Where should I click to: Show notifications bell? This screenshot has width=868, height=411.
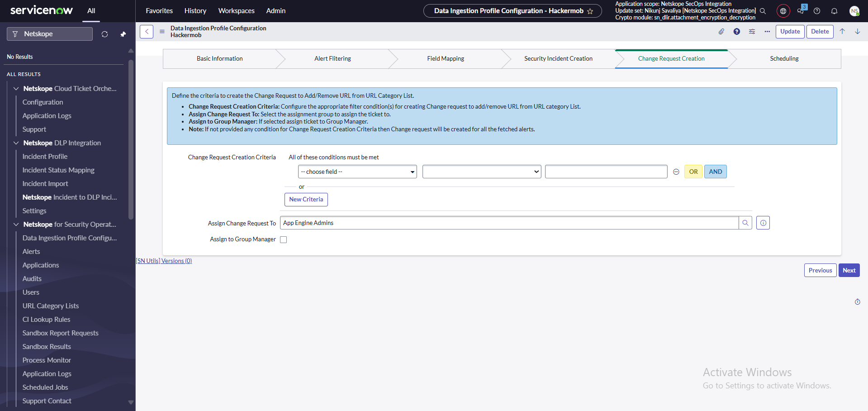tap(834, 11)
